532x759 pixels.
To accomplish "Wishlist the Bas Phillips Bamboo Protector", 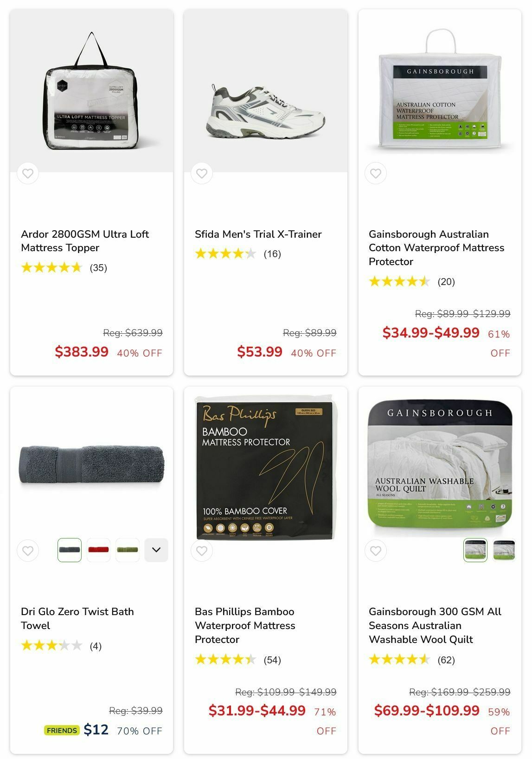I will click(x=202, y=551).
